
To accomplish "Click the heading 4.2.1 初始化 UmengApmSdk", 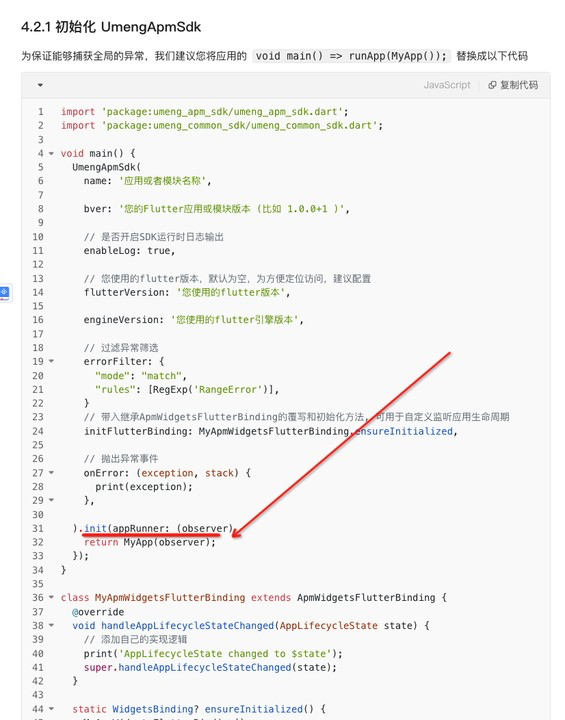I will [111, 27].
